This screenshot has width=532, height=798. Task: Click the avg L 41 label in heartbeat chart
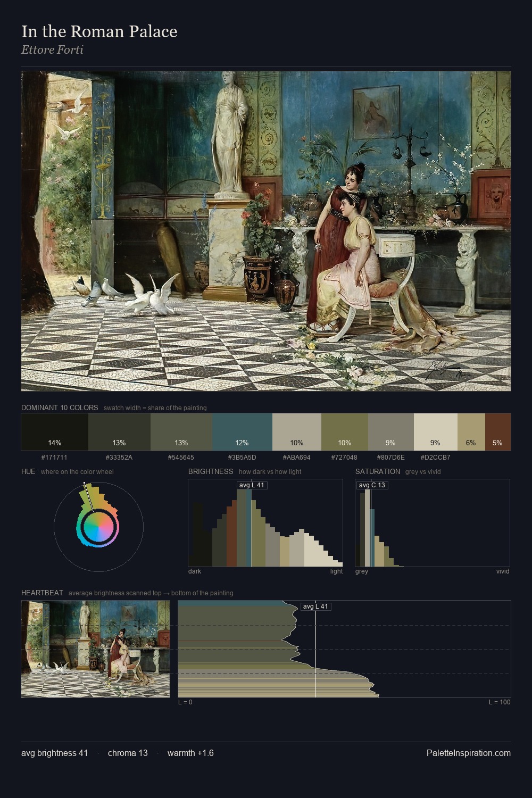pyautogui.click(x=316, y=606)
